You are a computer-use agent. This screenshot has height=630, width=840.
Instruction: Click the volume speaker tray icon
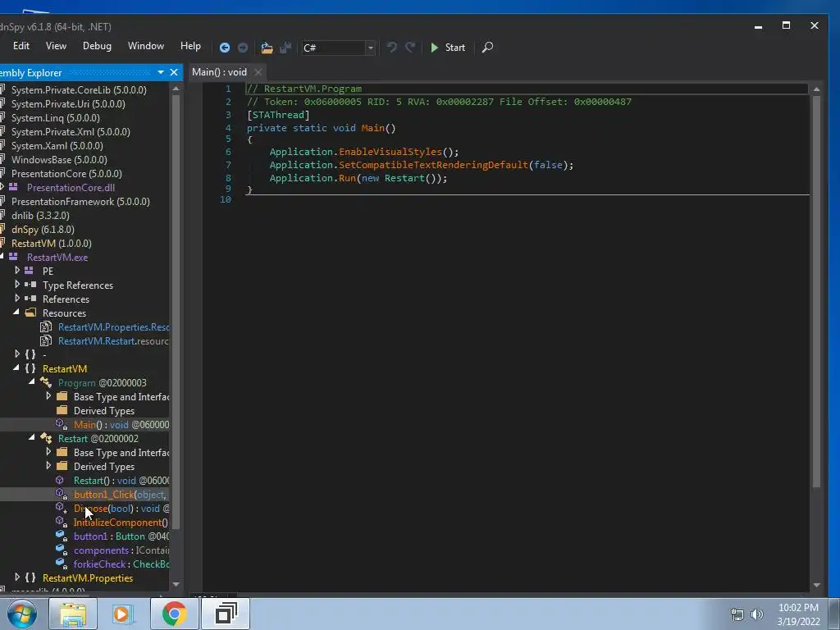756,614
